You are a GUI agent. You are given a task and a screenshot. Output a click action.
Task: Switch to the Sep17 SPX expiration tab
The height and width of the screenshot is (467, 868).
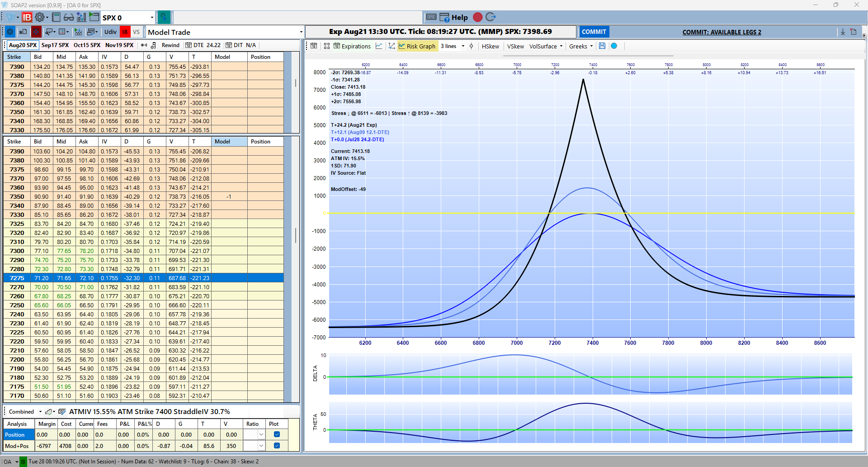click(55, 45)
